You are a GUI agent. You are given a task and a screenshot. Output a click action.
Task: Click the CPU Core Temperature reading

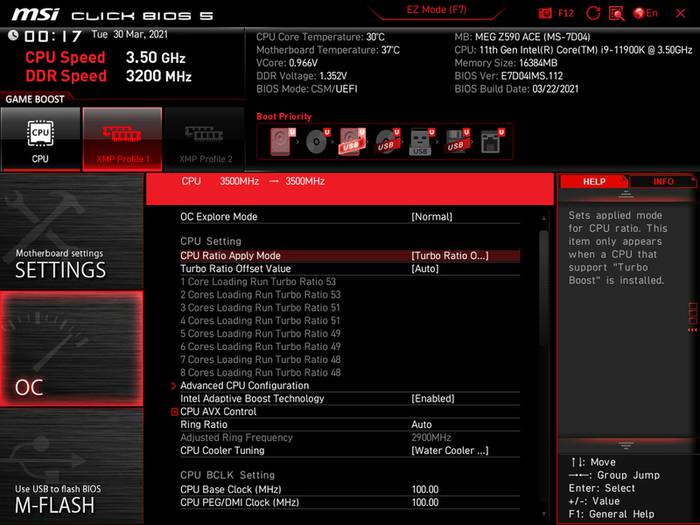(320, 37)
